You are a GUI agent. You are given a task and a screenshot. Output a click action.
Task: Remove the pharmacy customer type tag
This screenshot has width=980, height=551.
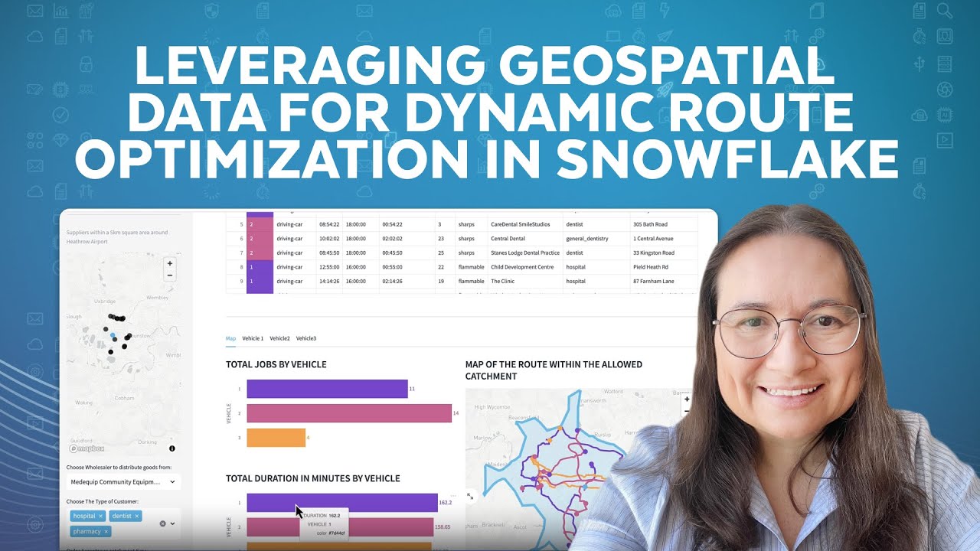point(106,531)
